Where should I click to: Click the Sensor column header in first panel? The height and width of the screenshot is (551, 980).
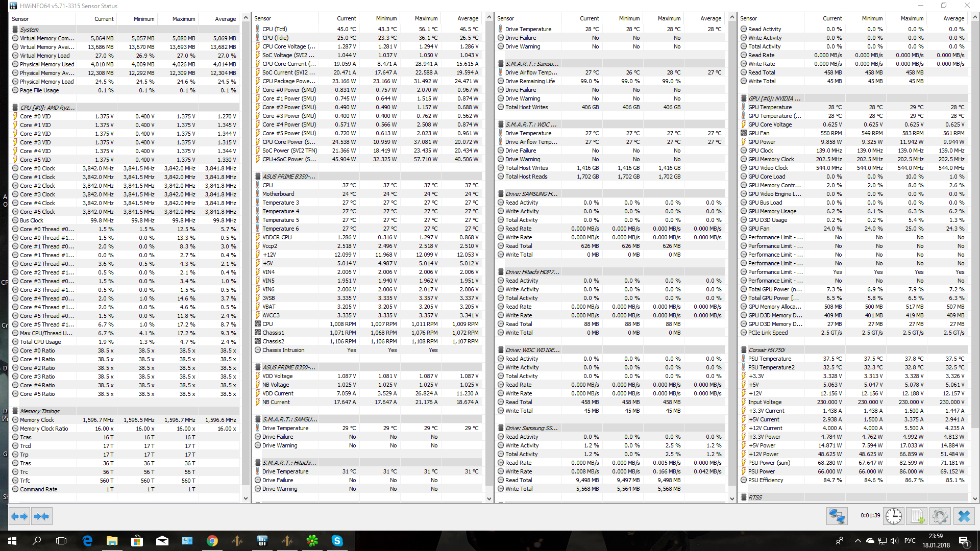pyautogui.click(x=20, y=19)
